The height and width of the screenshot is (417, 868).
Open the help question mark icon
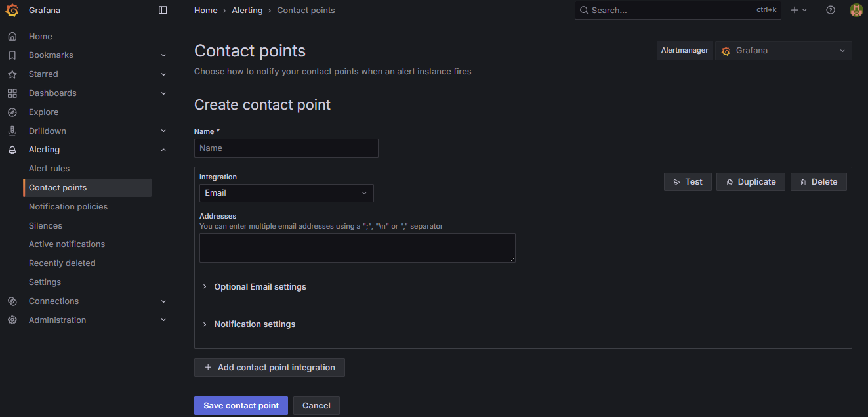831,11
